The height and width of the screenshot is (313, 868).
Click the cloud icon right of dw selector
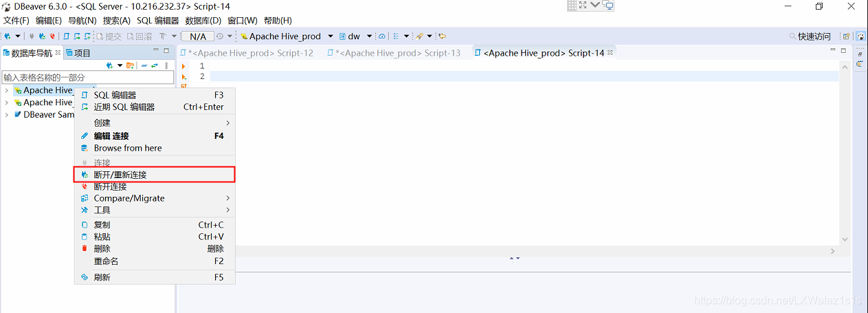(x=382, y=36)
